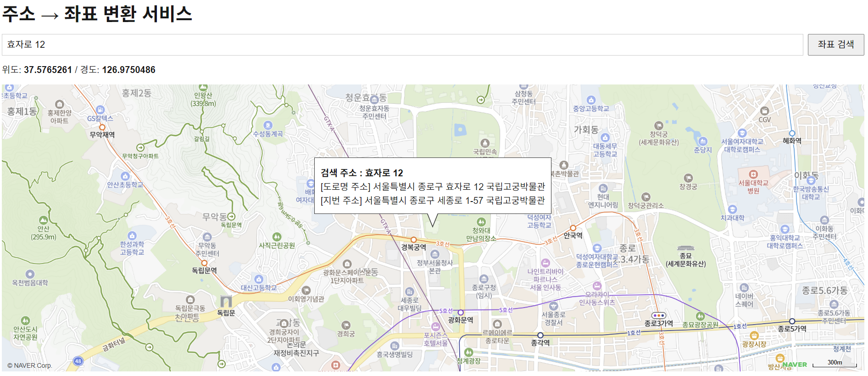Click the 경복궁역 station marker
Image resolution: width=868 pixels, height=376 pixels.
413,240
